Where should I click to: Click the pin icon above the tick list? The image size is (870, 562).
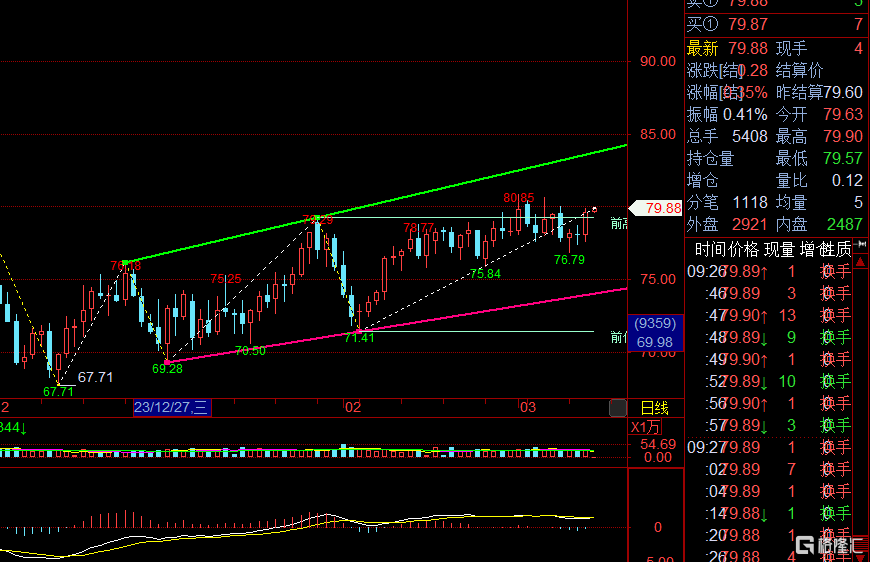861,244
